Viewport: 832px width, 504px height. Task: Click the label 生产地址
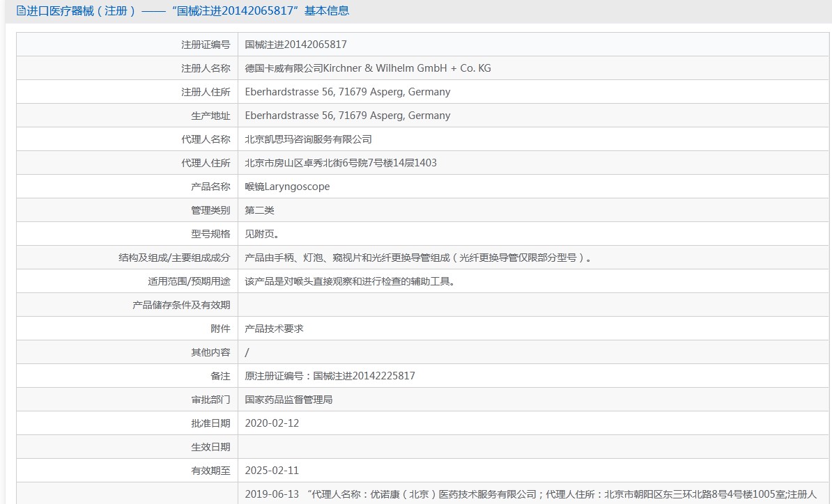tap(210, 116)
